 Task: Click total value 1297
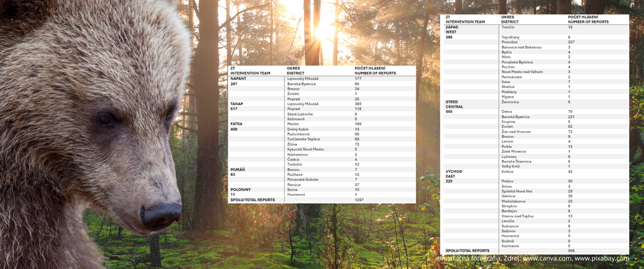coord(359,200)
